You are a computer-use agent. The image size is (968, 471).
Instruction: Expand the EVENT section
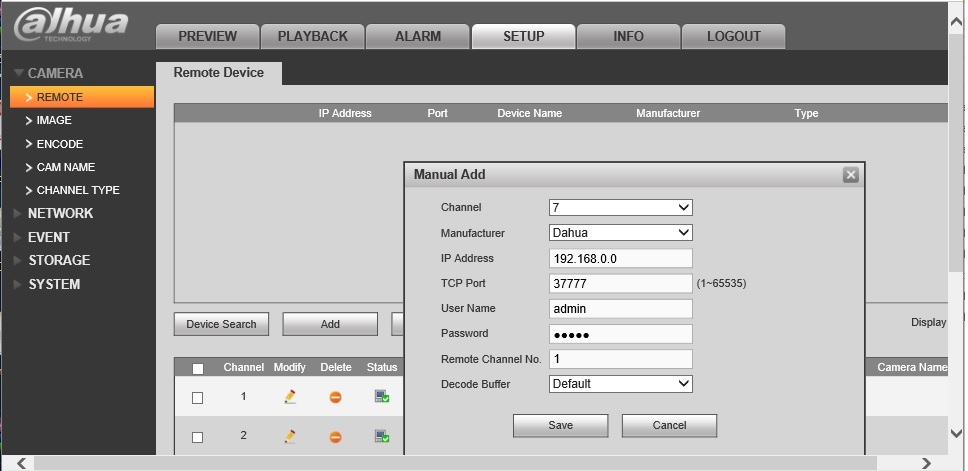41,237
